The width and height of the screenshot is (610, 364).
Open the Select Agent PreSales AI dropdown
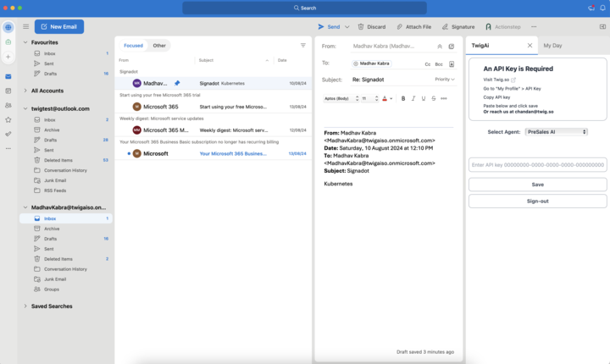(x=556, y=132)
